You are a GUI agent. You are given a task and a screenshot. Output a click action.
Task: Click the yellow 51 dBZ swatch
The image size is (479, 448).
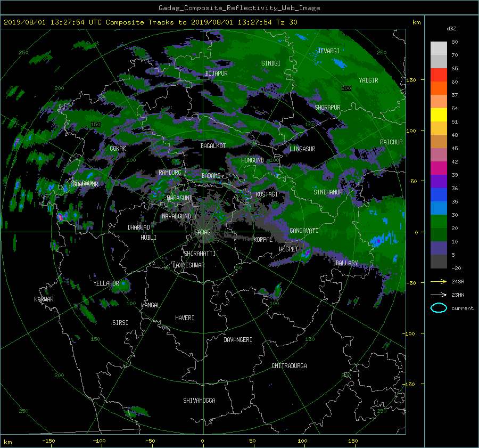click(x=439, y=115)
